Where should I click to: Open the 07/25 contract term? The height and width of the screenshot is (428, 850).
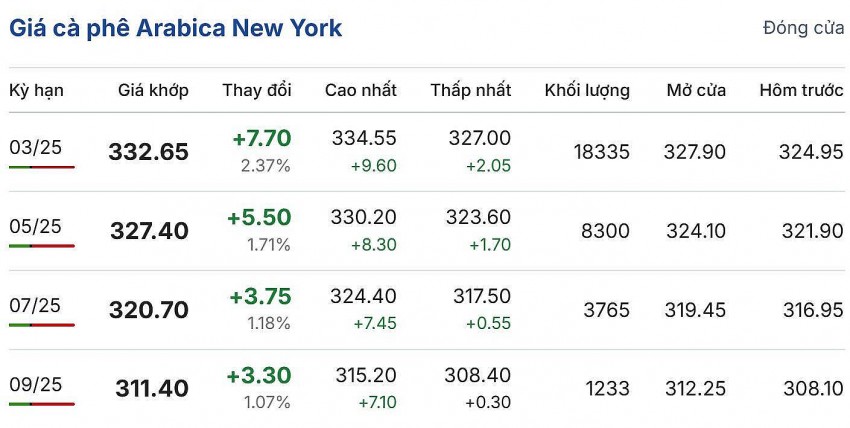(36, 305)
